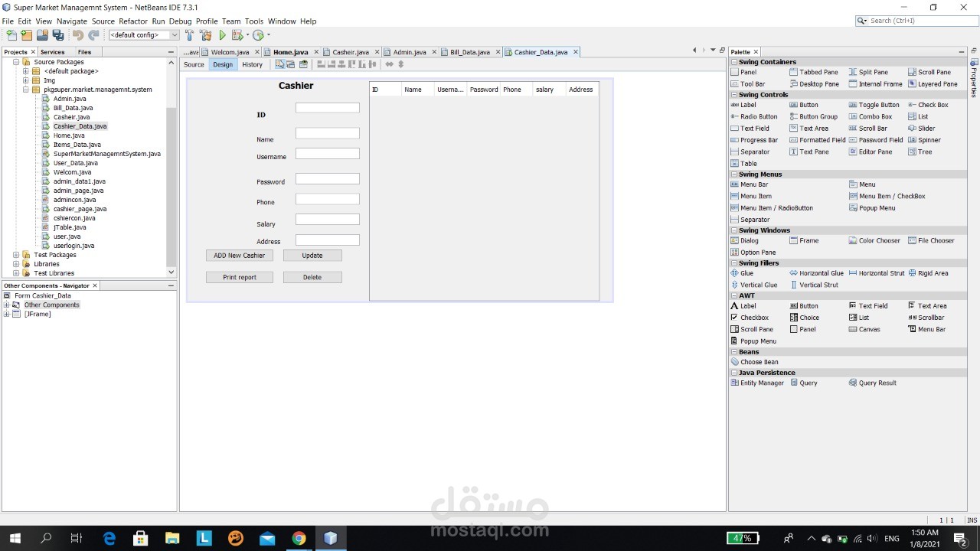Open the Debug Project dropdown arrow

[x=247, y=35]
